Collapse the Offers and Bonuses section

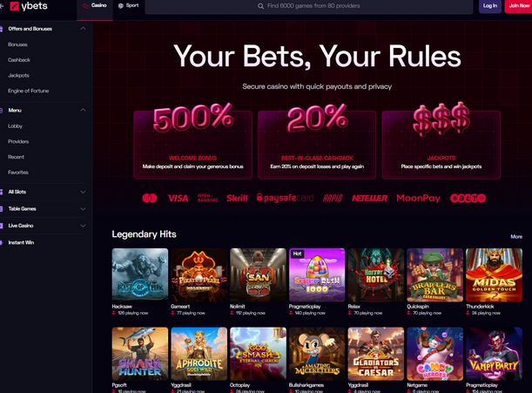83,29
